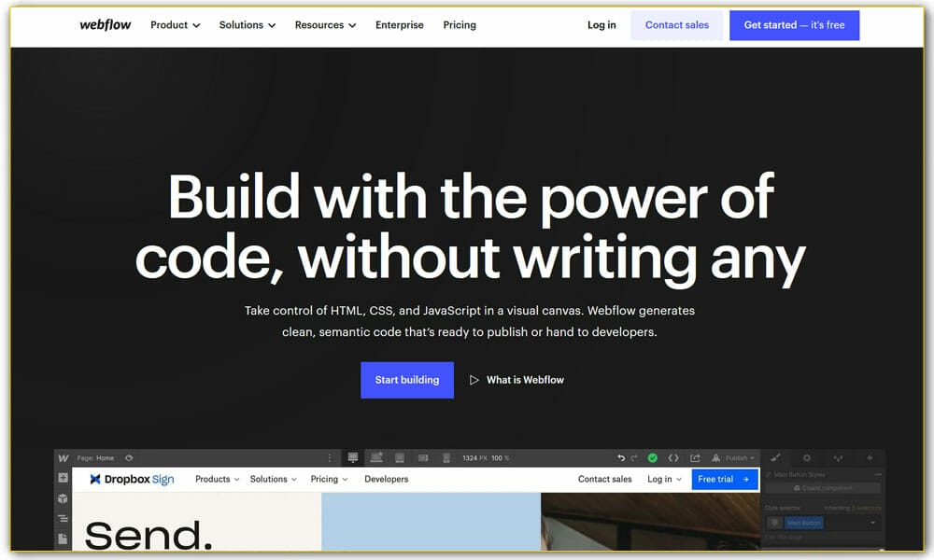Open the Navigator panel

[x=63, y=519]
